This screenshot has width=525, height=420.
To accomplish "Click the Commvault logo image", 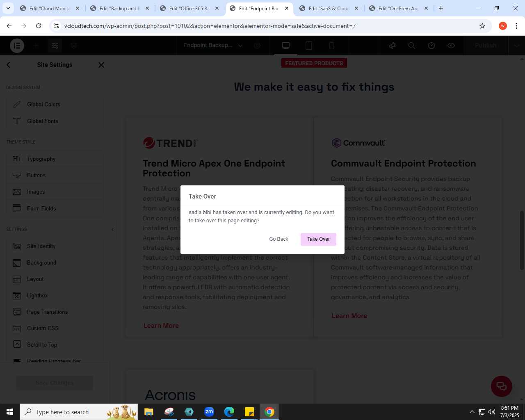I will (358, 143).
